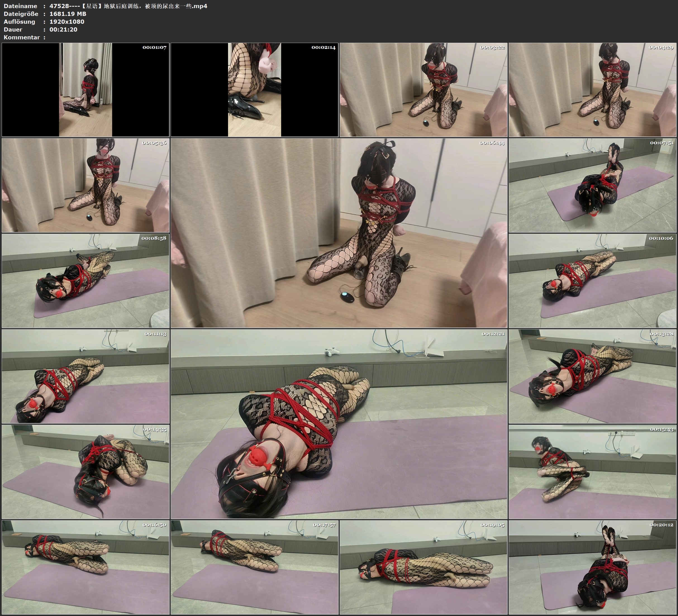Click the Auflösung 1920x1080 value
This screenshot has width=678, height=616.
pyautogui.click(x=66, y=22)
